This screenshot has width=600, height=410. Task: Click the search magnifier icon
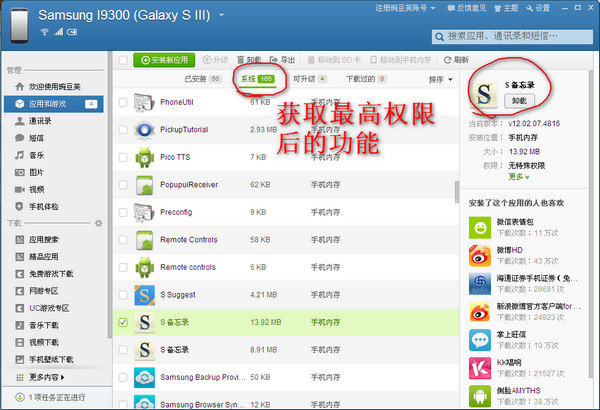tap(440, 37)
